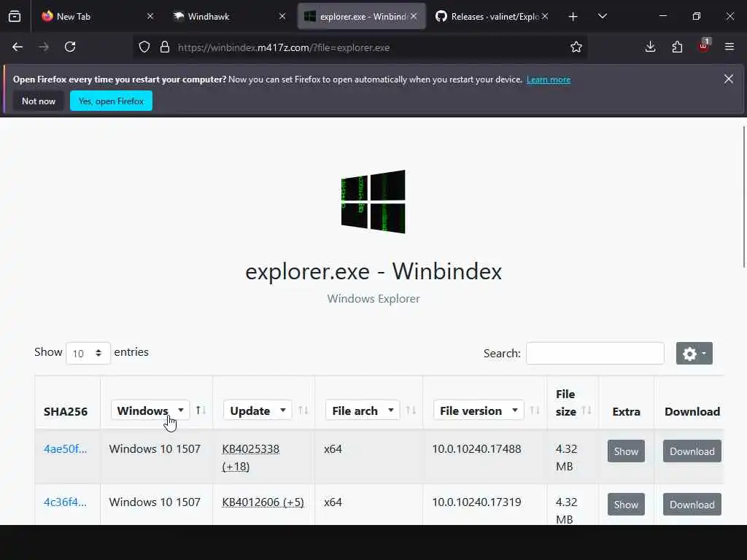Switch to the New Tab tab

(98, 17)
